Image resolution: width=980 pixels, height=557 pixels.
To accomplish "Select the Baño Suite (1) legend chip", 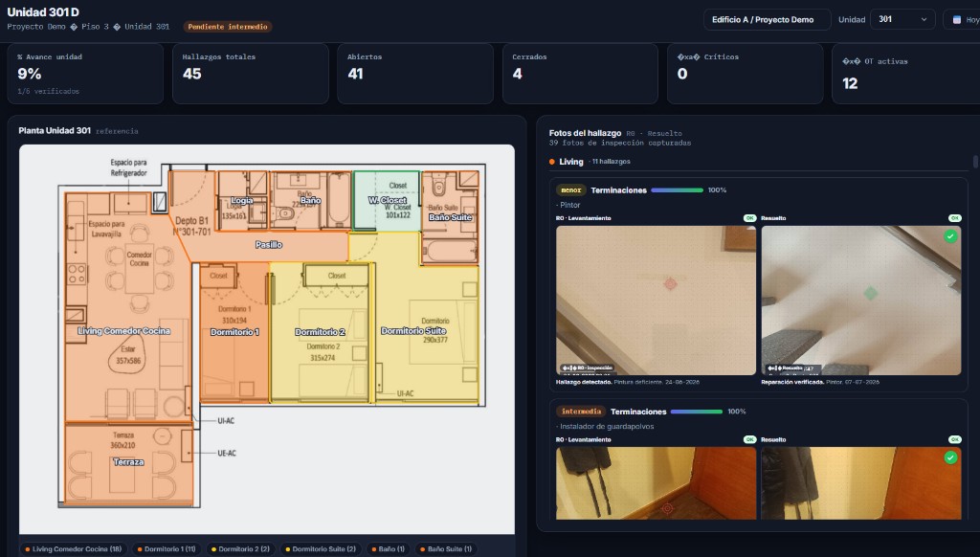I will click(446, 549).
